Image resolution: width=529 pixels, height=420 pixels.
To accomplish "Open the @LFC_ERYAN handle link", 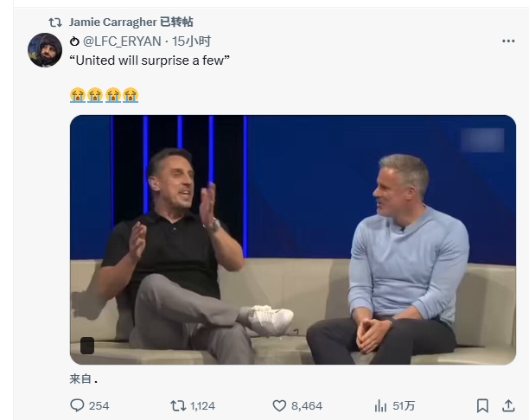I will [124, 41].
